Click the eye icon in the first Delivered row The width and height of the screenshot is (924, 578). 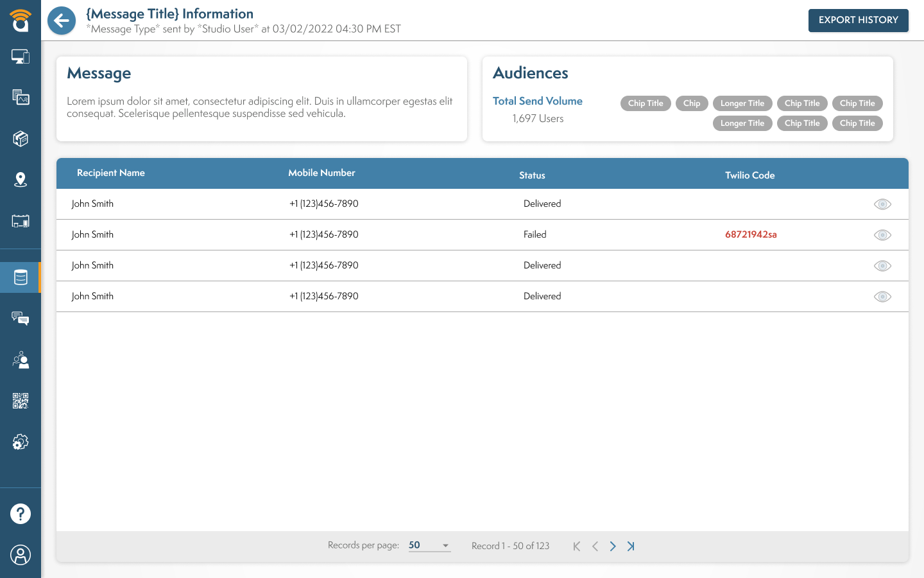[883, 204]
